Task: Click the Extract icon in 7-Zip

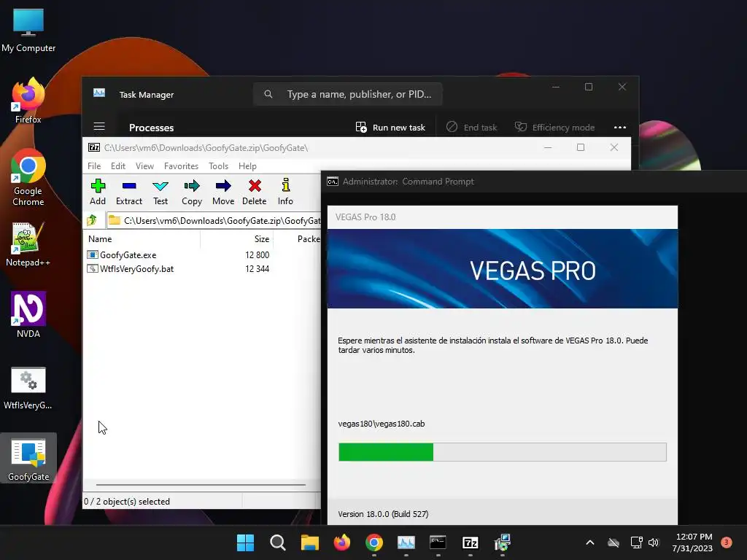Action: (x=129, y=192)
